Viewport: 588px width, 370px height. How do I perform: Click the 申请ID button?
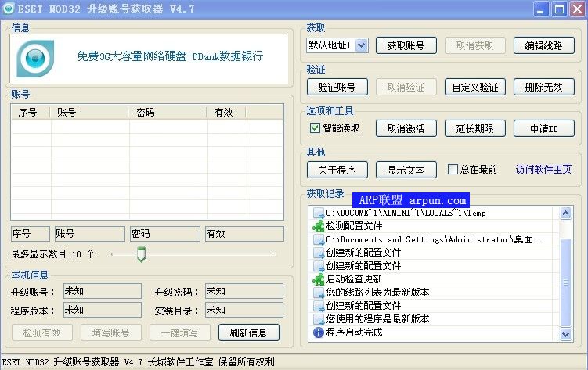pos(543,129)
